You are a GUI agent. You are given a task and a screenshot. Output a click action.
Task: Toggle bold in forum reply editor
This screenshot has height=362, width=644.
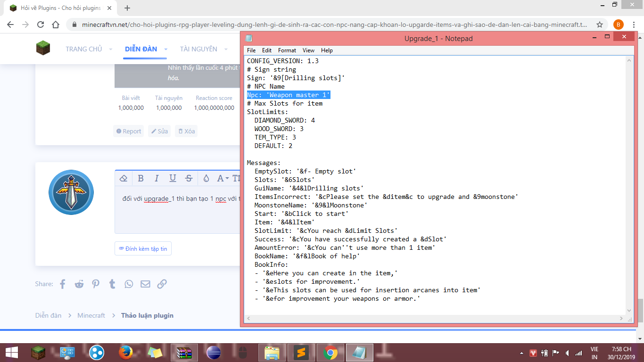pos(140,178)
